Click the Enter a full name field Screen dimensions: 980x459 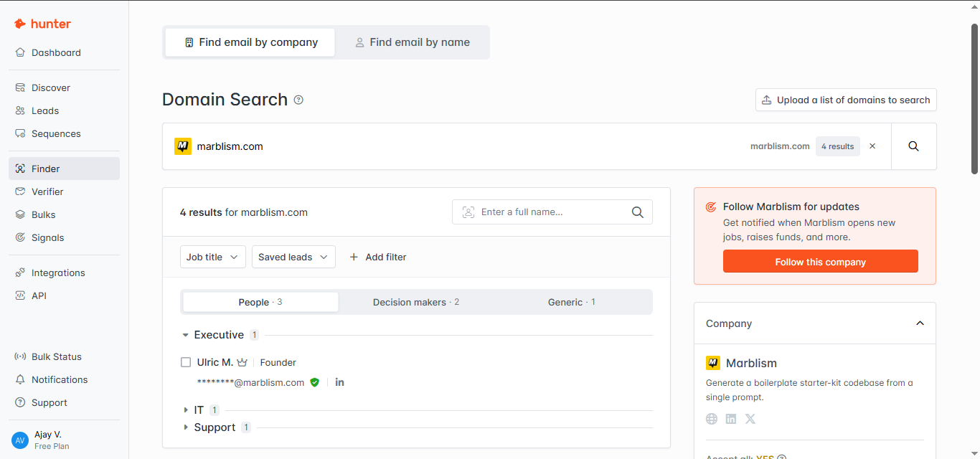point(552,212)
